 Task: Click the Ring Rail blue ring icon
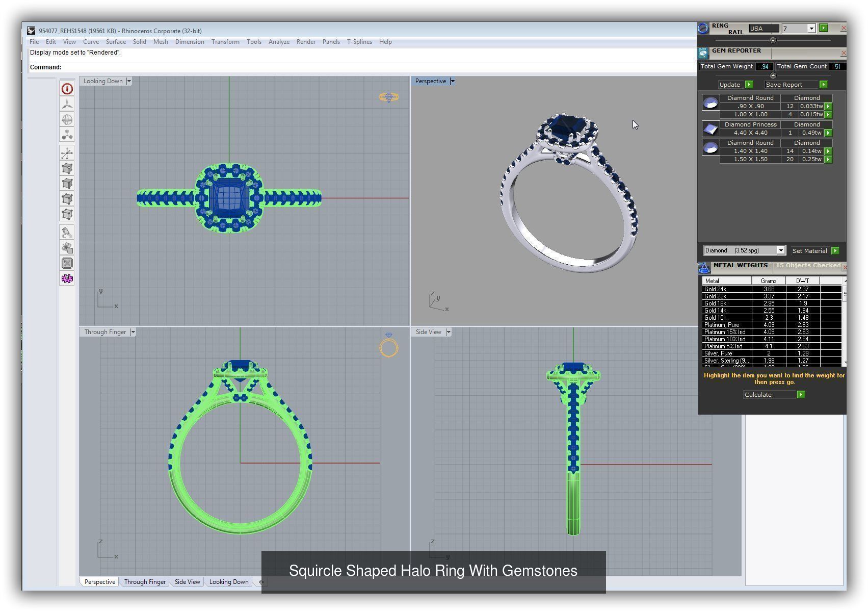pos(703,29)
